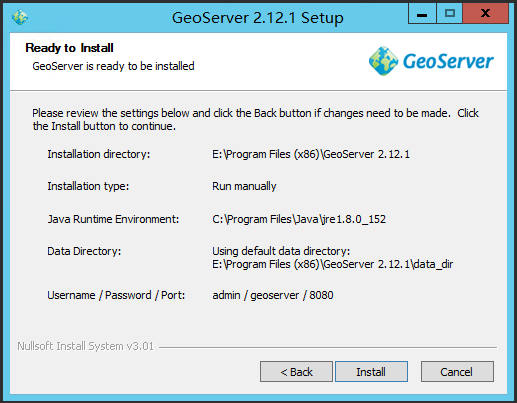The height and width of the screenshot is (403, 517).
Task: Go back to the previous setup page
Action: click(296, 372)
